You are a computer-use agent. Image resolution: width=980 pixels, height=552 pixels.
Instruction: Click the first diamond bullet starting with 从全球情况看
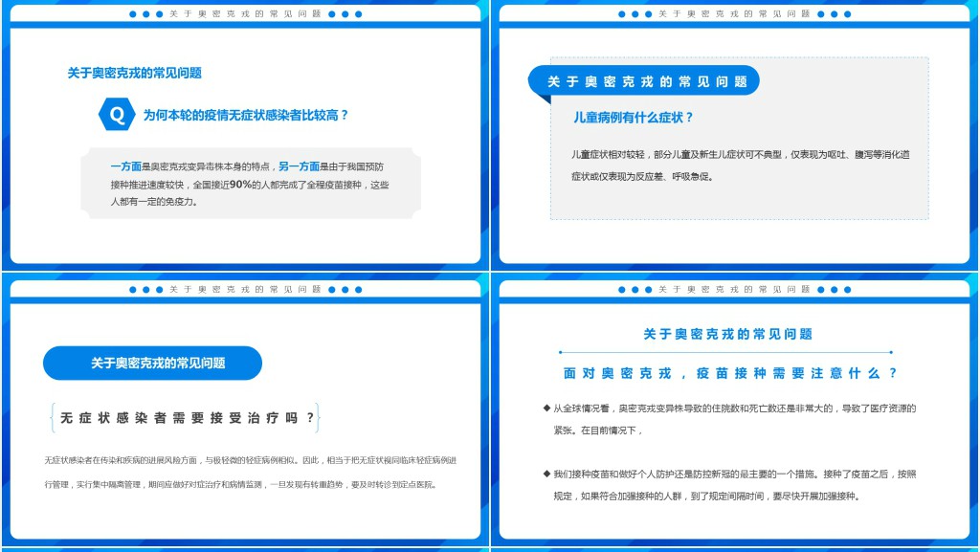pyautogui.click(x=546, y=408)
